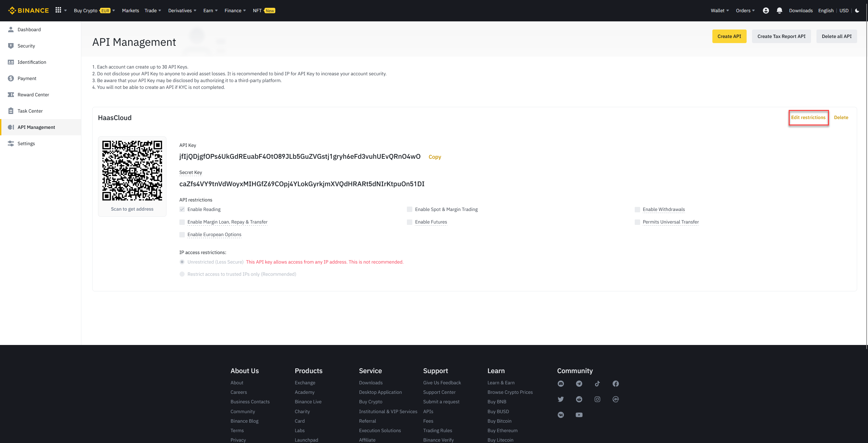Open Discord community icon
The height and width of the screenshot is (443, 868).
(561, 384)
